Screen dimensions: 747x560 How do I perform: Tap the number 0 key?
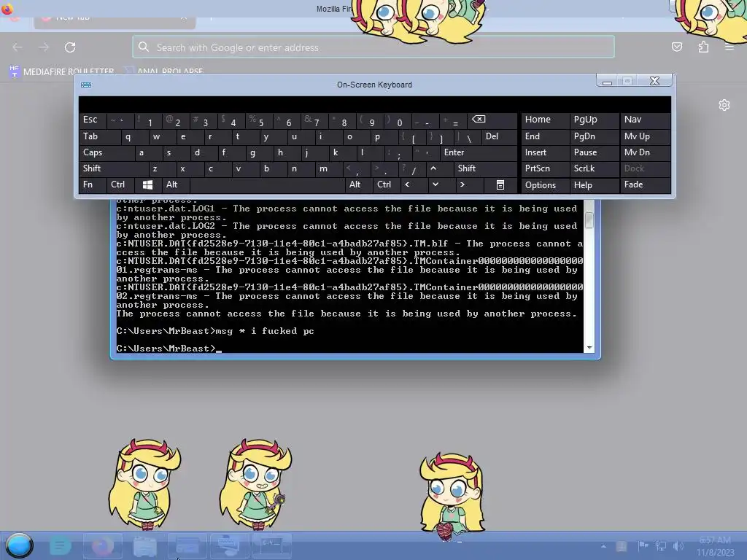(398, 120)
